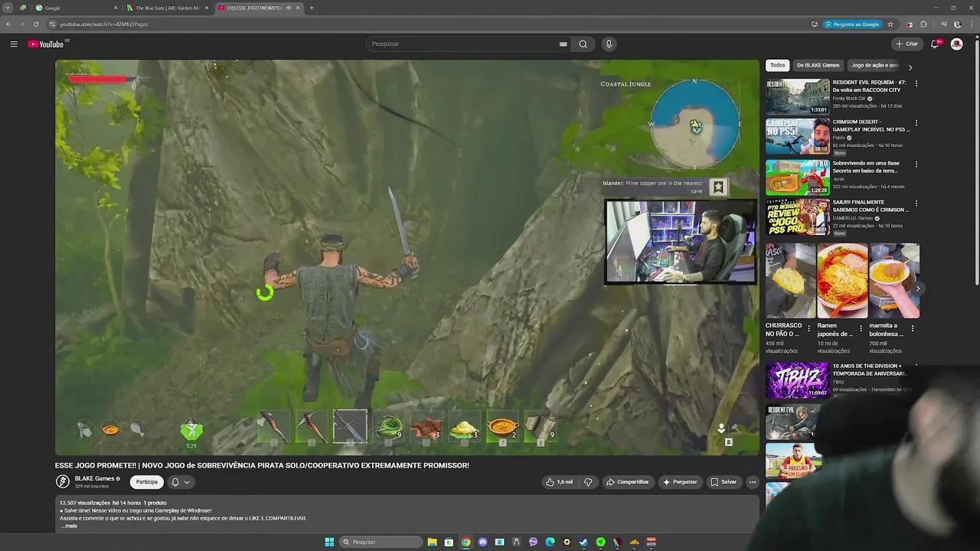The height and width of the screenshot is (551, 980).
Task: Mute the ESSE JOGO PROMETE browser tab audio
Action: (289, 8)
